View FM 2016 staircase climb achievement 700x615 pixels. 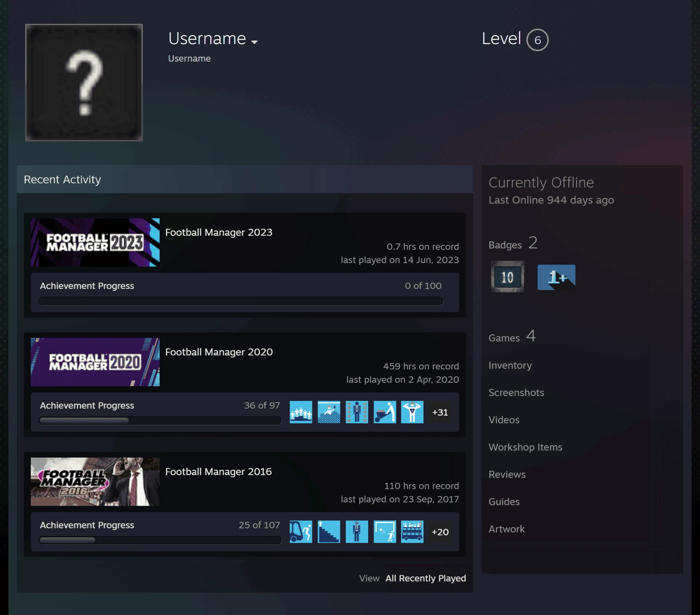point(329,532)
